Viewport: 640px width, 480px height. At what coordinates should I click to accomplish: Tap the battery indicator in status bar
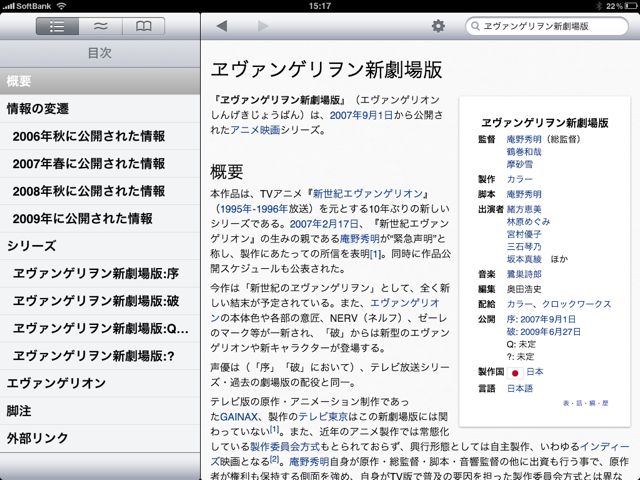coord(630,6)
